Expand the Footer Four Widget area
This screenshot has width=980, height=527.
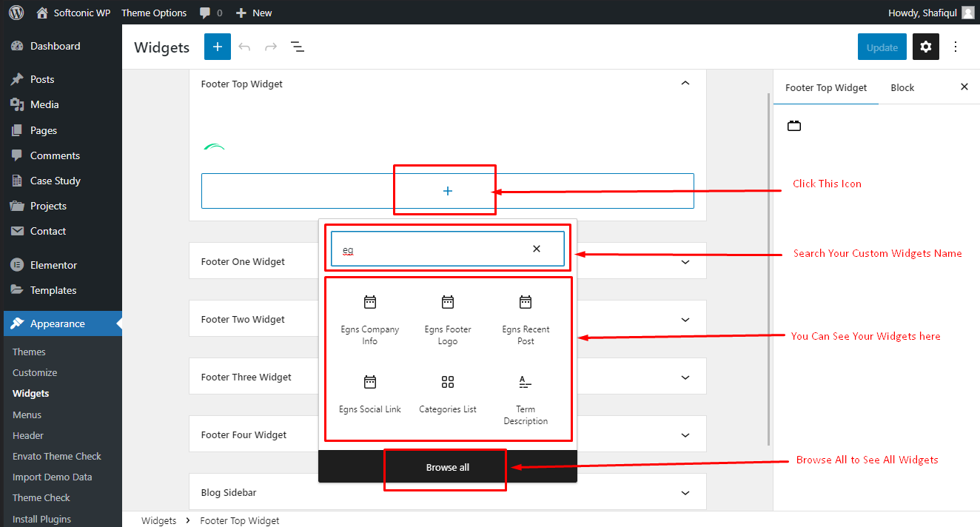pos(685,434)
